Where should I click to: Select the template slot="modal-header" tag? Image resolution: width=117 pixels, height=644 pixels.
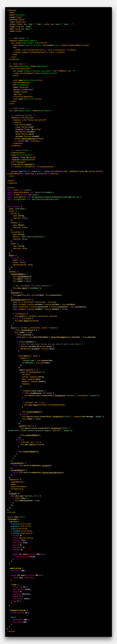23,41
